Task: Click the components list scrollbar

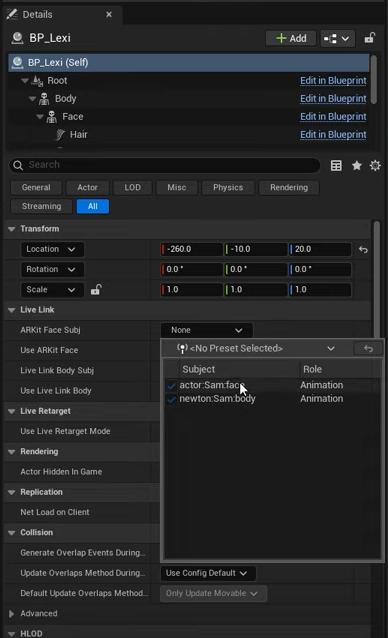Action: click(x=373, y=80)
